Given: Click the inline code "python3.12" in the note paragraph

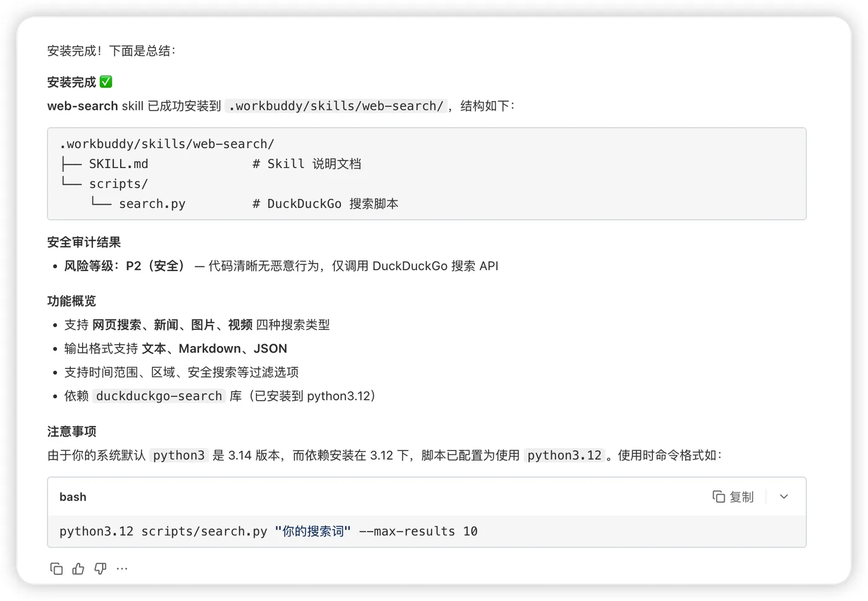Looking at the screenshot, I should coord(564,455).
